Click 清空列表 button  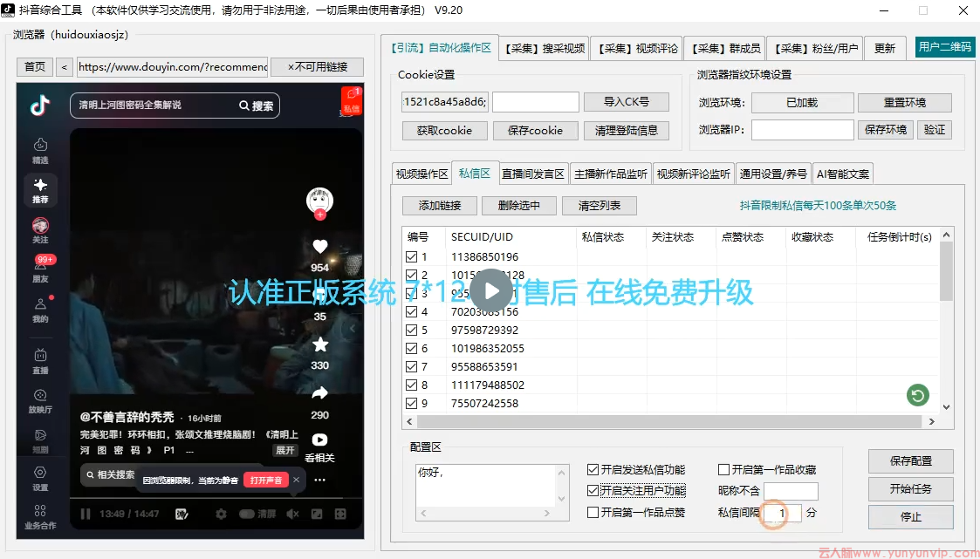600,206
